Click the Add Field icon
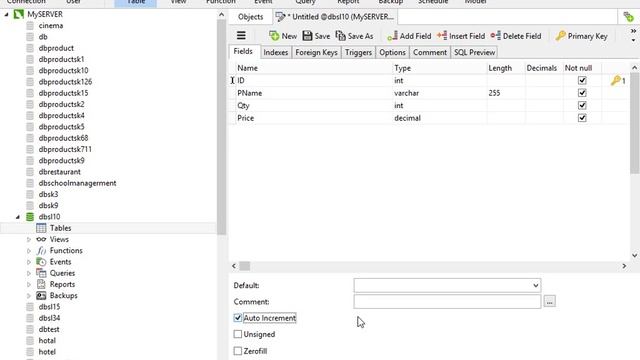The width and height of the screenshot is (640, 360). 392,36
